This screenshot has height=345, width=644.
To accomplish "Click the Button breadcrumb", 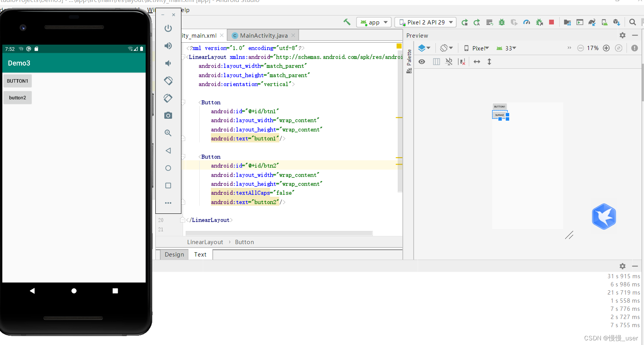I will tap(244, 242).
